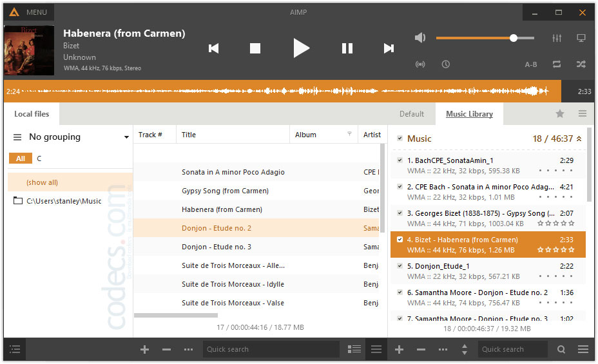Remove library item with minus icon
Viewport: 598px width, 364px height.
167,349
